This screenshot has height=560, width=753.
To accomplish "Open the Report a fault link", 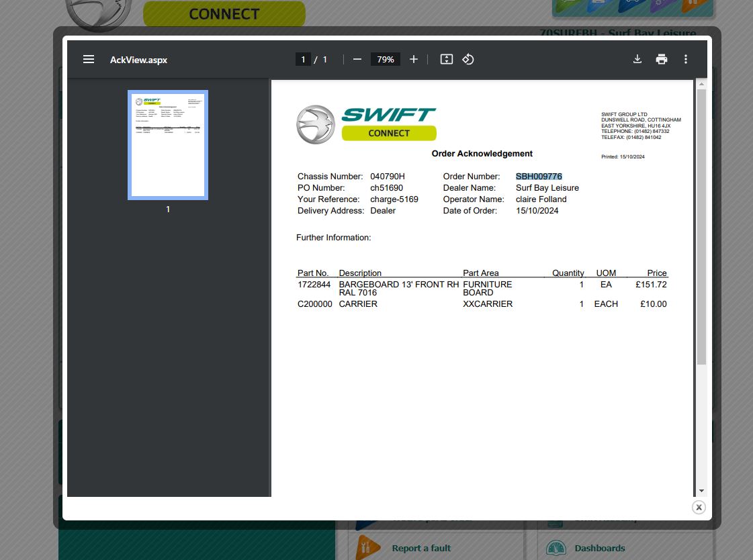I will (x=421, y=548).
